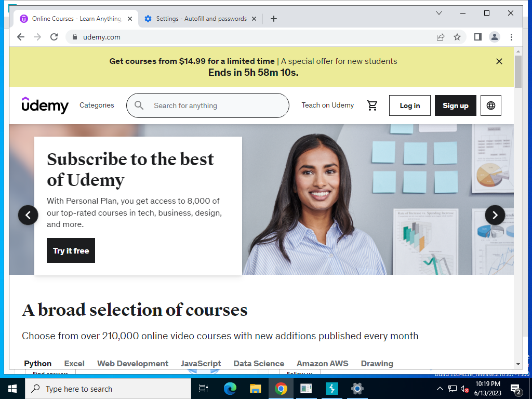Viewport: 532px width, 399px height.
Task: Open the tab search chevron
Action: (438, 13)
